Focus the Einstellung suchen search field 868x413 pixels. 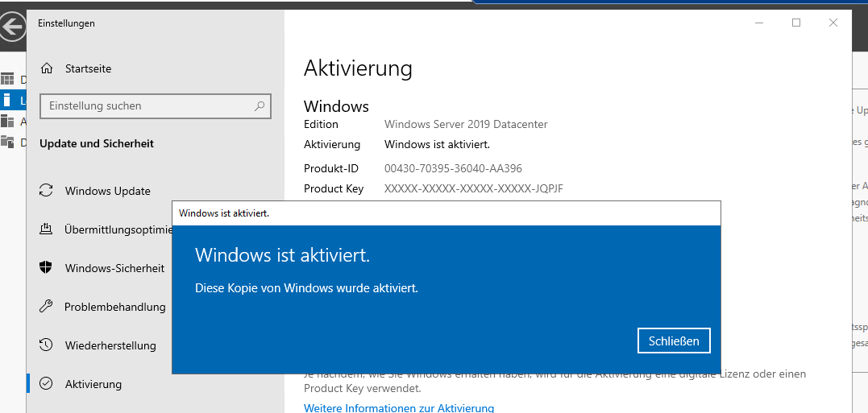[x=156, y=105]
